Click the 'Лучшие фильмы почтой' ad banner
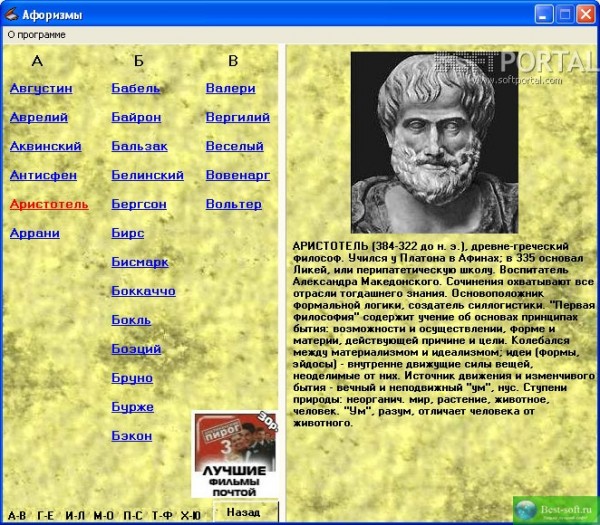 pos(235,454)
